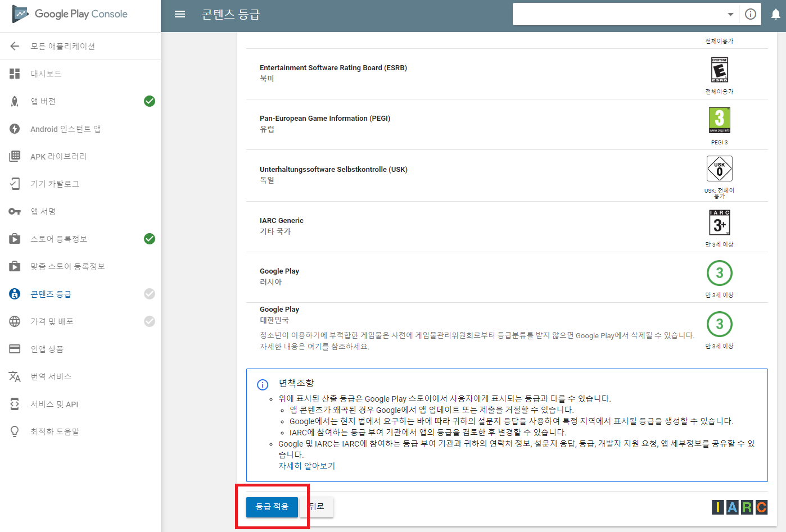
Task: Click the app selector input field
Action: pyautogui.click(x=618, y=14)
